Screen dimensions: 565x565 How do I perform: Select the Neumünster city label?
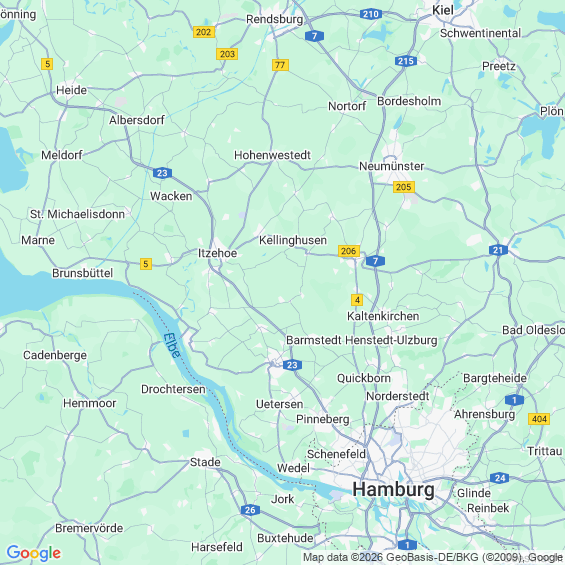pos(392,166)
